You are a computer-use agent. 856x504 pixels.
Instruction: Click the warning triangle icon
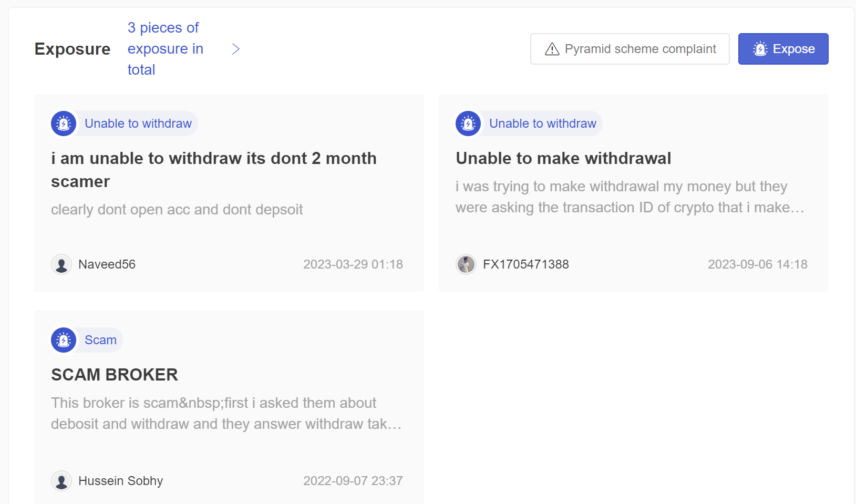(552, 49)
